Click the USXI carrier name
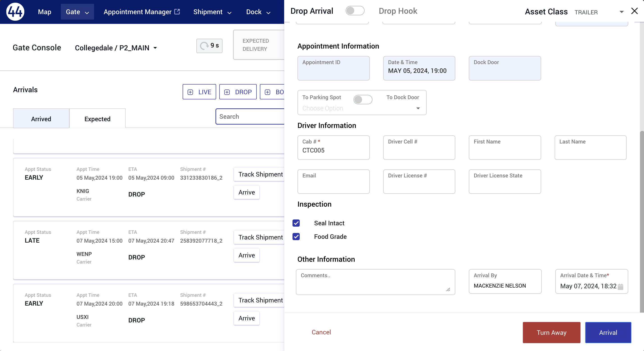This screenshot has width=644, height=351. pyautogui.click(x=82, y=317)
